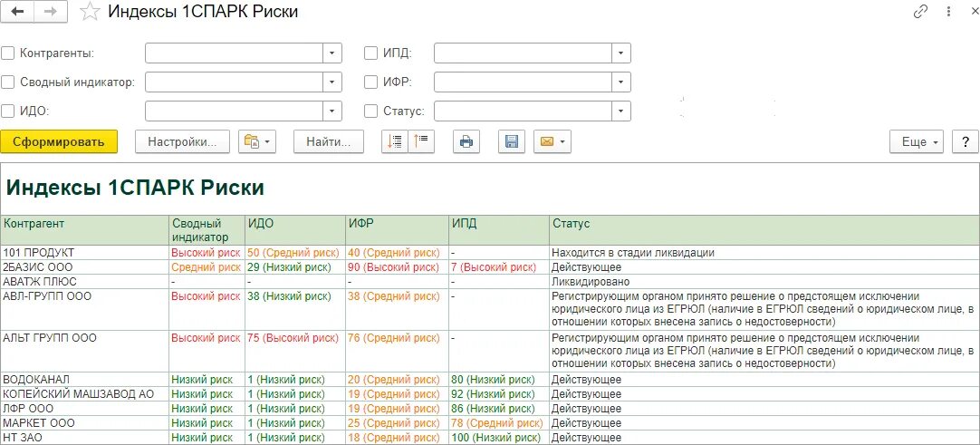Save report using the floppy disk icon
This screenshot has width=980, height=445.
tap(511, 142)
